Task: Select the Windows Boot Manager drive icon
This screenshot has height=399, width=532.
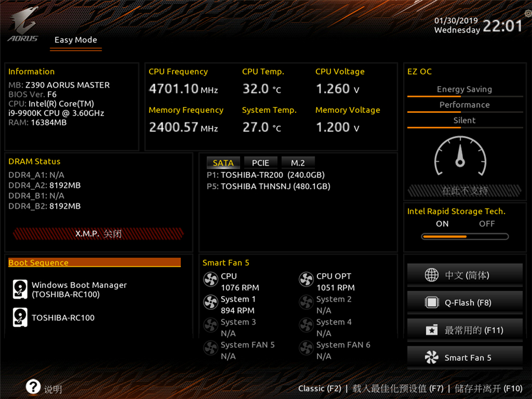Action: (20, 290)
